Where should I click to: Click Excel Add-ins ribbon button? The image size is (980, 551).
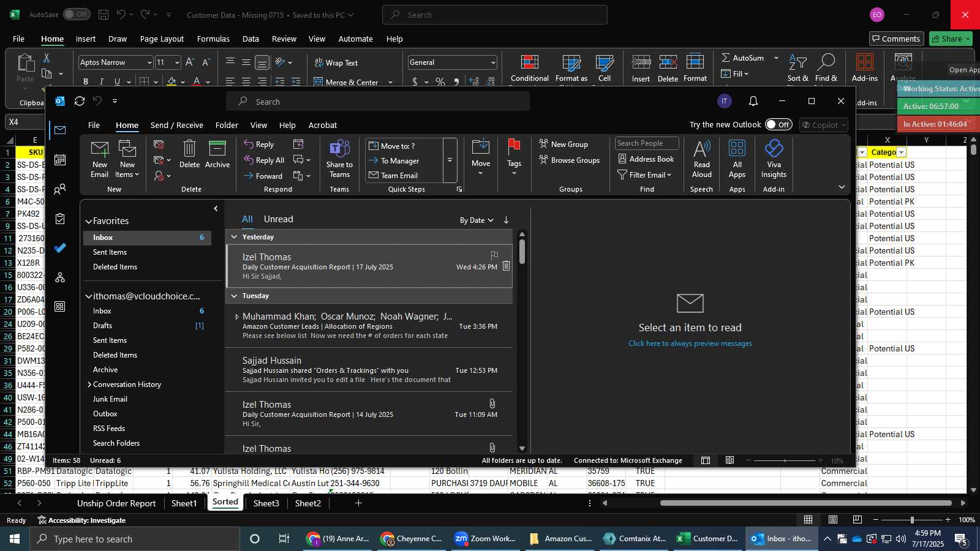click(x=865, y=67)
